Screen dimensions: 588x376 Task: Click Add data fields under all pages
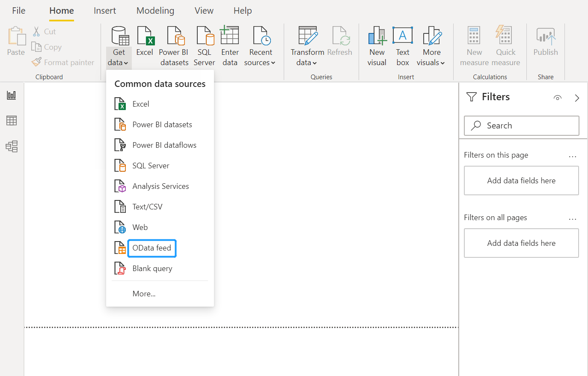[521, 243]
